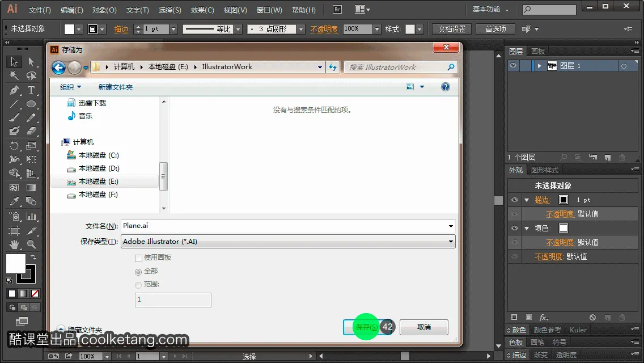Open the 组织 dropdown menu
This screenshot has width=644, height=363.
coord(70,87)
